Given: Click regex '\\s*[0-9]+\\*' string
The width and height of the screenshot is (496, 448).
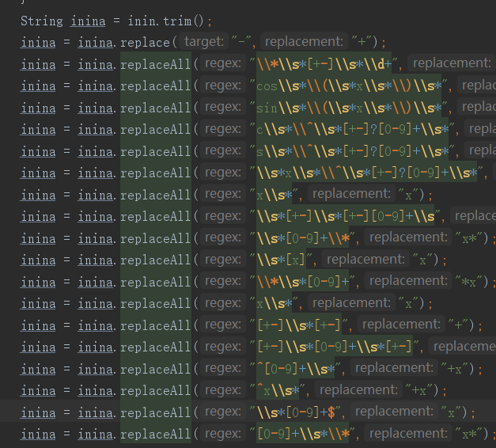Looking at the screenshot, I should pos(303,238).
